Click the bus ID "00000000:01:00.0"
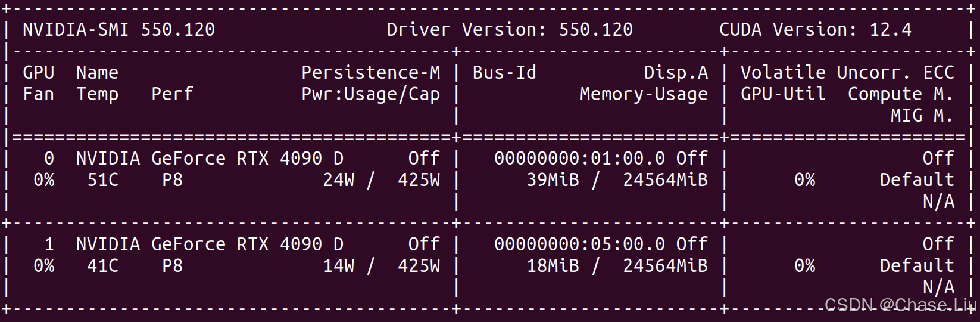This screenshot has width=980, height=322. pos(579,158)
